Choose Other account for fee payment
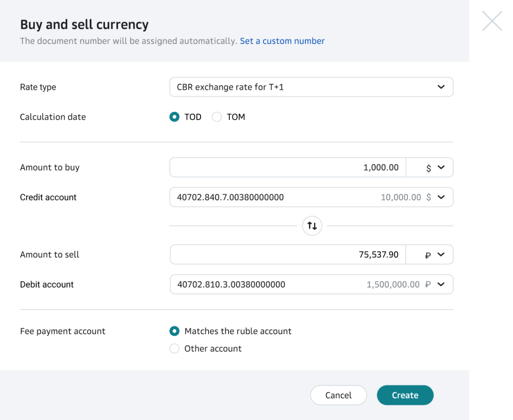The height and width of the screenshot is (420, 513). click(175, 349)
